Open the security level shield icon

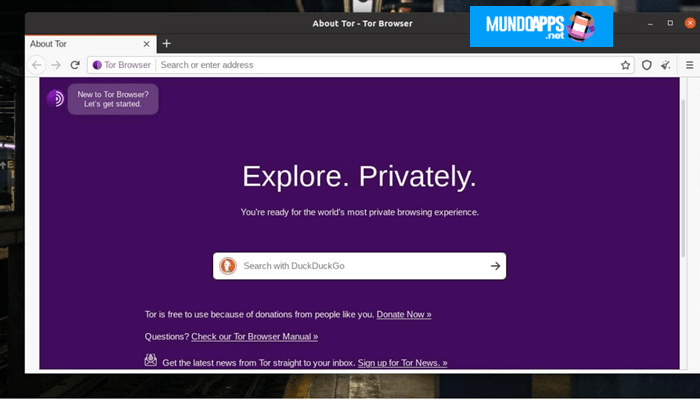click(646, 65)
